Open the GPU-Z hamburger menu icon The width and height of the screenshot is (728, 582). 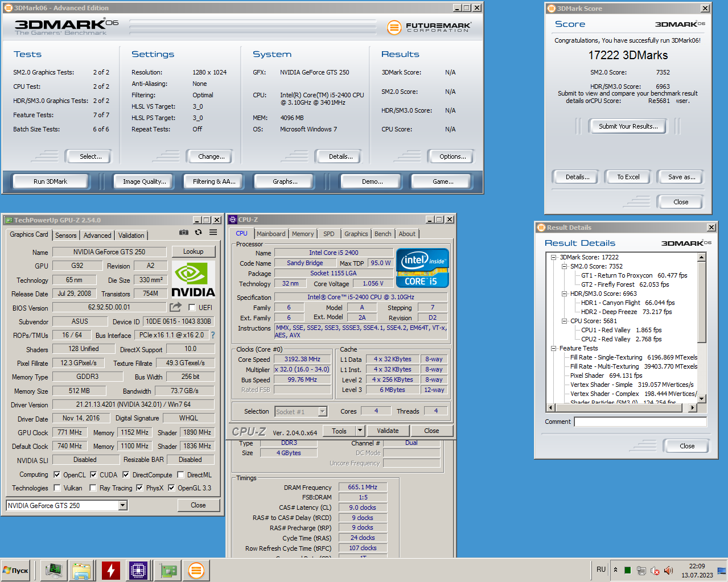[x=213, y=232]
